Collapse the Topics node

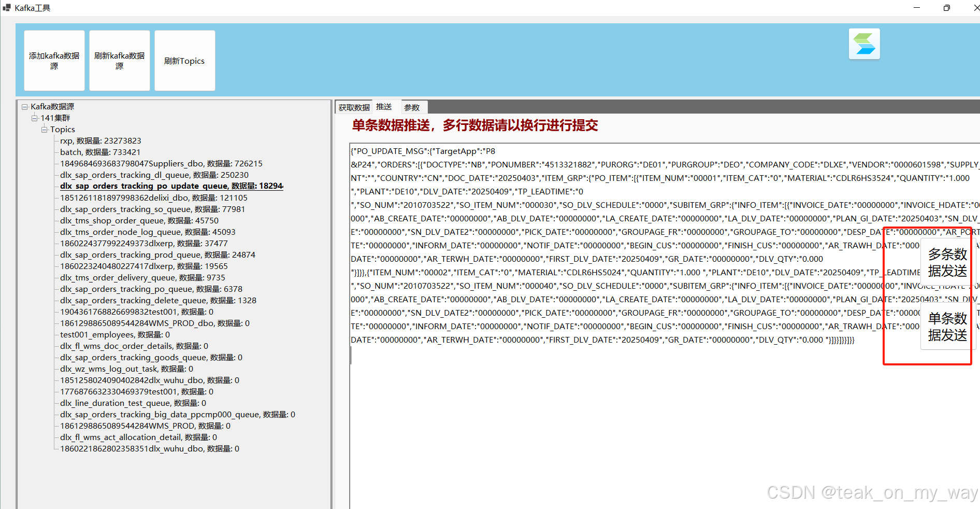tap(44, 130)
